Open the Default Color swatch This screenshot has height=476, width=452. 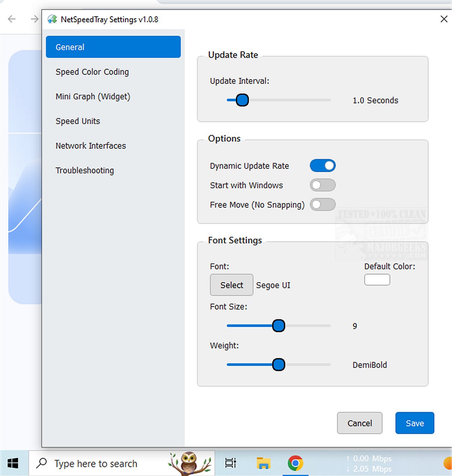pos(377,280)
